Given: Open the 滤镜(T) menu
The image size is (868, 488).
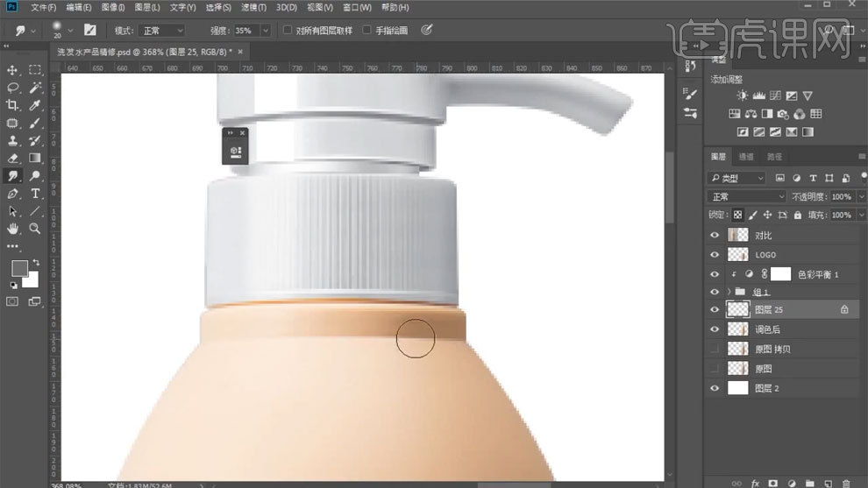Looking at the screenshot, I should pyautogui.click(x=253, y=8).
